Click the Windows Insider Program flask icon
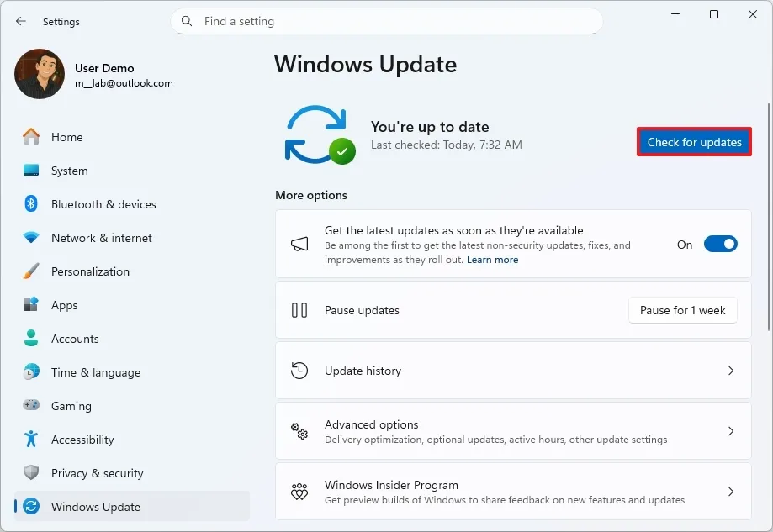 click(x=299, y=492)
